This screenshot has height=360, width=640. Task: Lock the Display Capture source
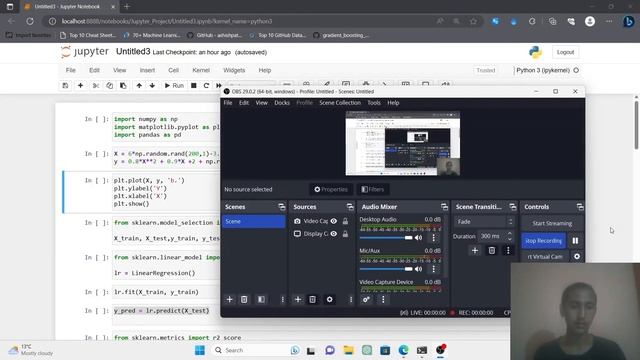(x=345, y=234)
